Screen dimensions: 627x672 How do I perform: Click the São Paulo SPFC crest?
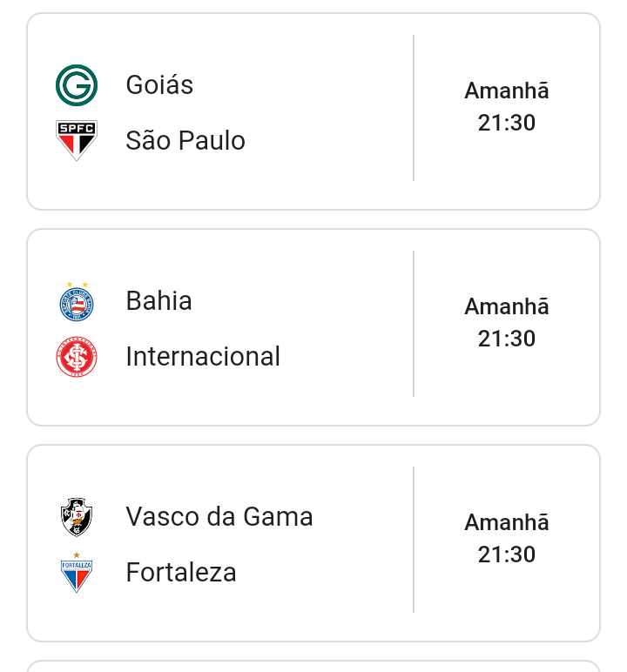tap(77, 140)
